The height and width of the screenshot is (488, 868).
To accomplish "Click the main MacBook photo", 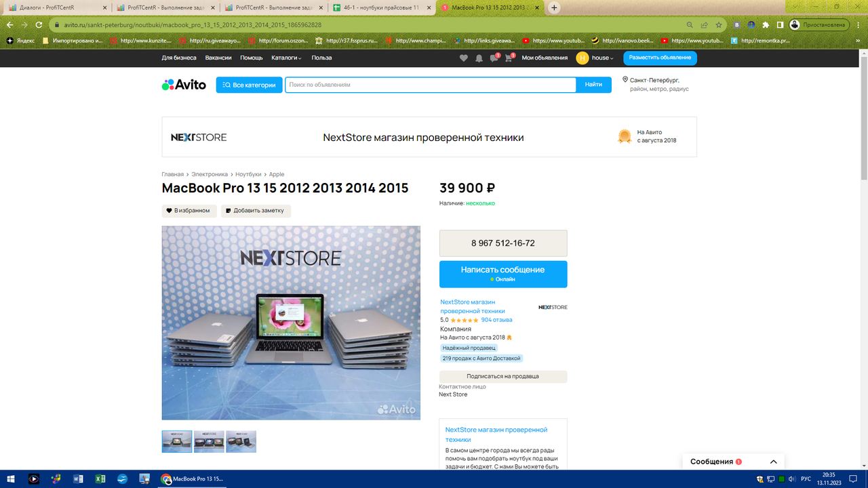I will 291,323.
